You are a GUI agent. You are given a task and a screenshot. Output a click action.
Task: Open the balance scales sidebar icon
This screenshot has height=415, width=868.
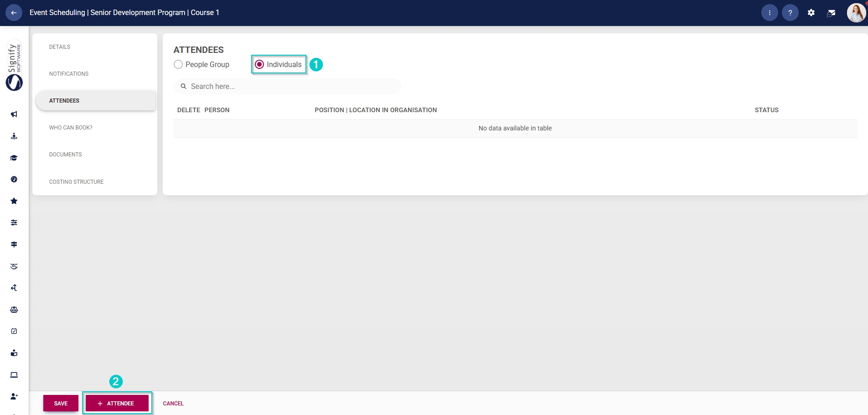[x=14, y=310]
